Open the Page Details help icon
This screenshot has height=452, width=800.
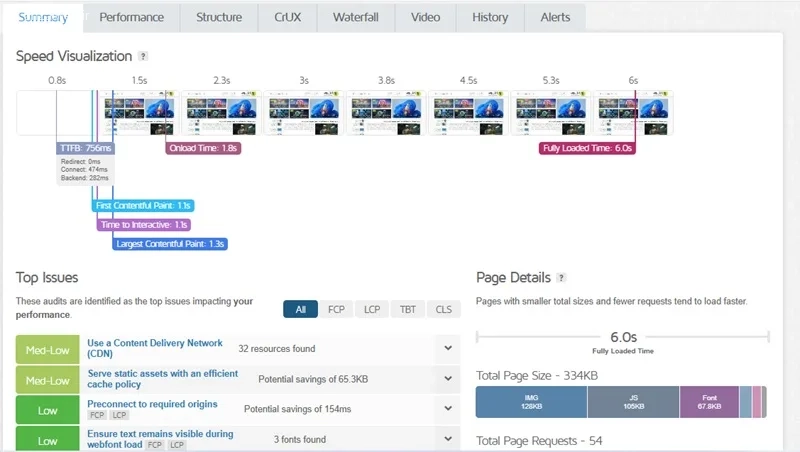[x=561, y=278]
